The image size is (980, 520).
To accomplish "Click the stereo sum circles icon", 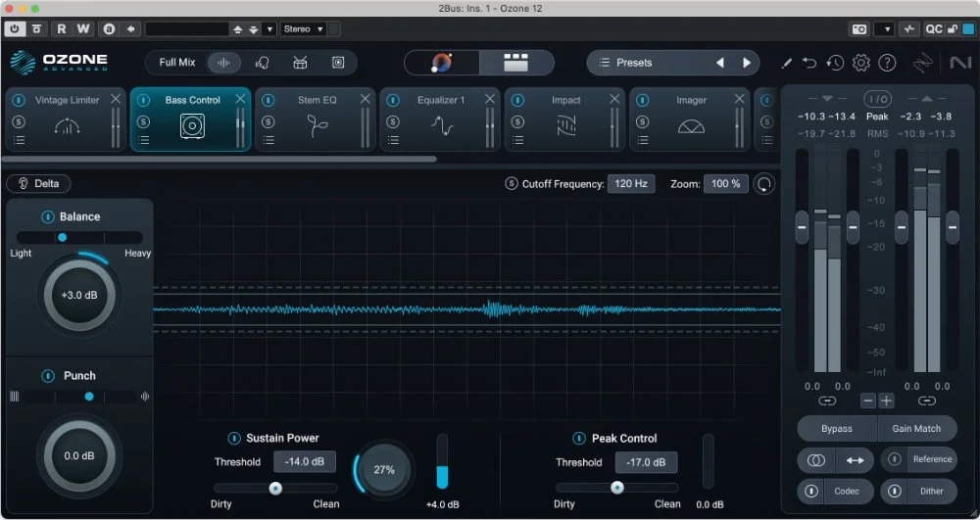I will [815, 460].
